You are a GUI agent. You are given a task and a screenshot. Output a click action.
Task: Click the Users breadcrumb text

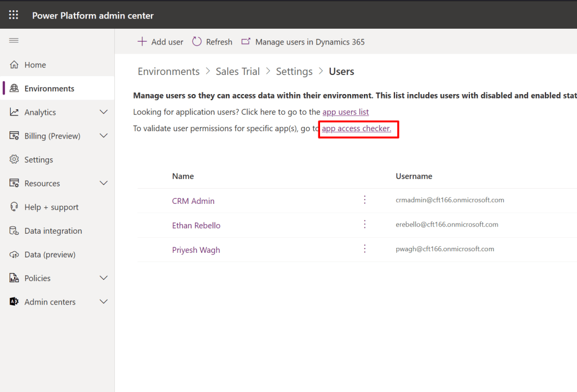[x=341, y=72]
